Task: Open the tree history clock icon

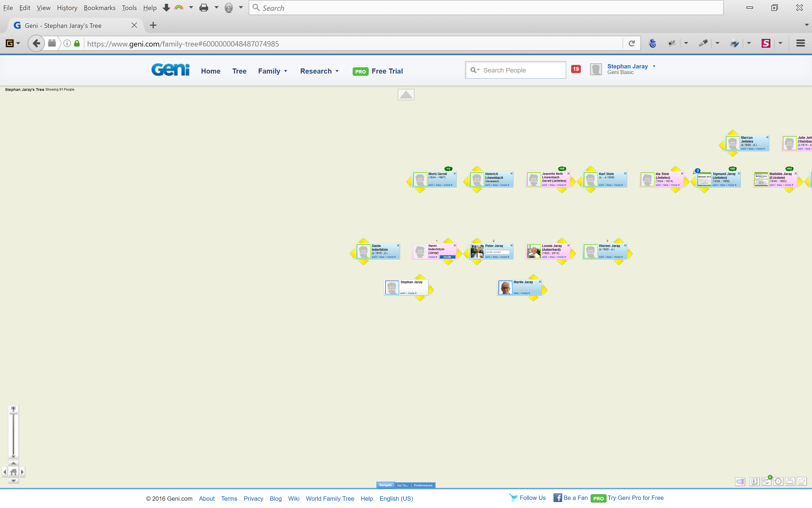Action: 778,481
